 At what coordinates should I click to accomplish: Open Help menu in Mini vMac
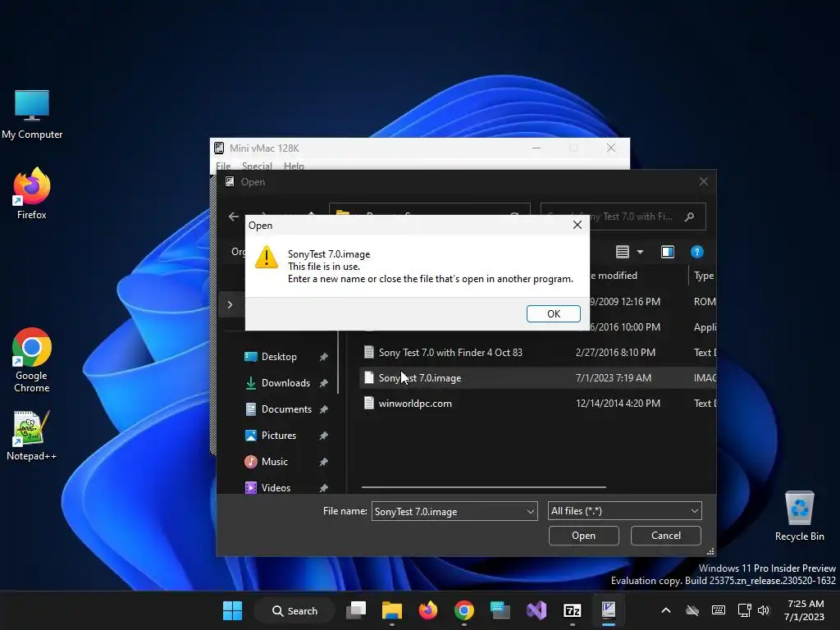click(x=294, y=166)
